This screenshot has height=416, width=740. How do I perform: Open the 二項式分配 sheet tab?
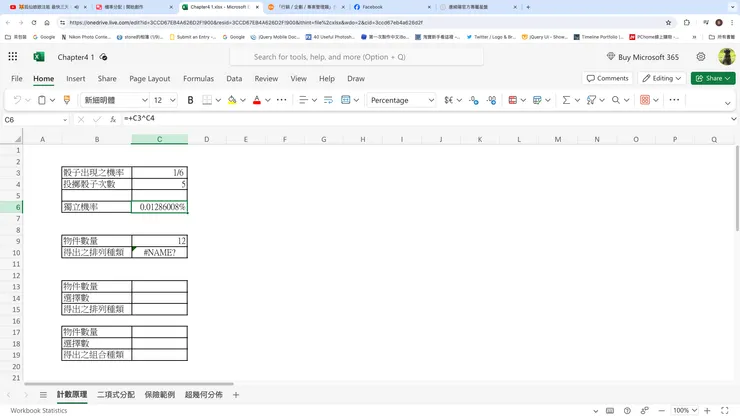pyautogui.click(x=116, y=395)
